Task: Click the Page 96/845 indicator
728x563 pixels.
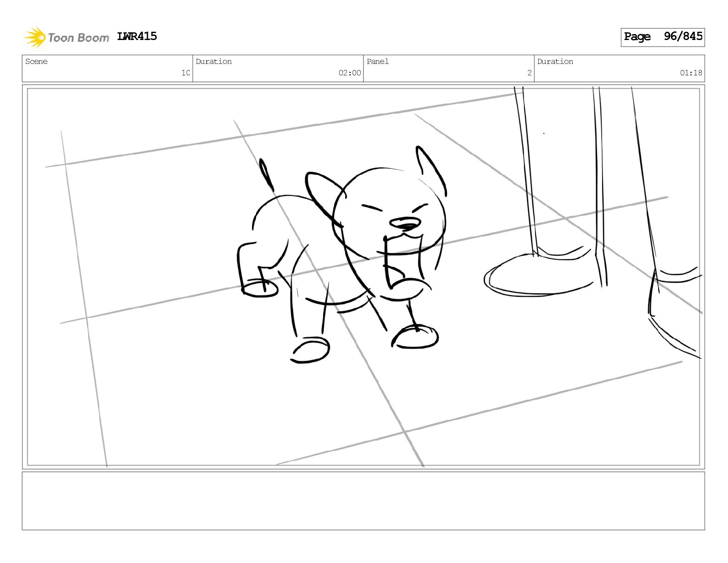Action: (x=663, y=37)
